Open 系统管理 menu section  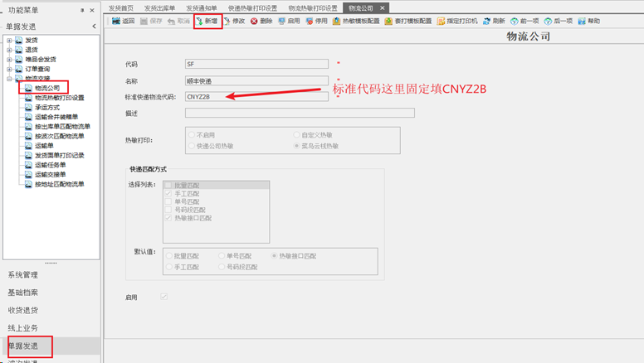pyautogui.click(x=23, y=275)
